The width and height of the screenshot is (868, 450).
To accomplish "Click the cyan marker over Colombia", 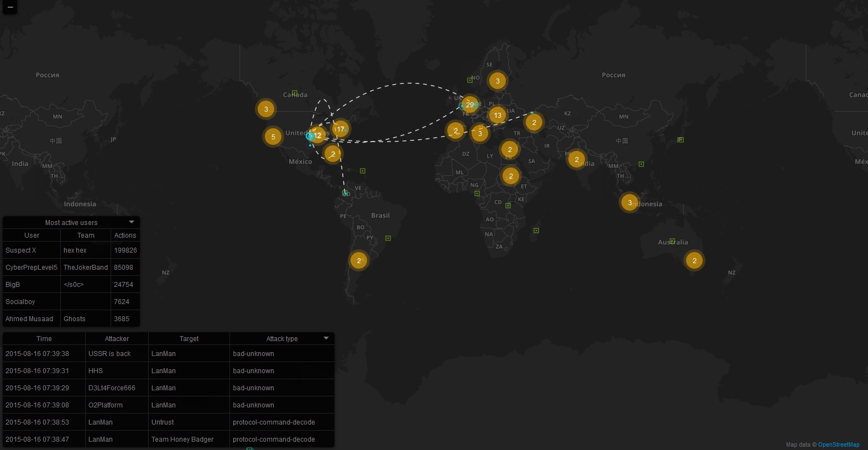I will pos(346,193).
